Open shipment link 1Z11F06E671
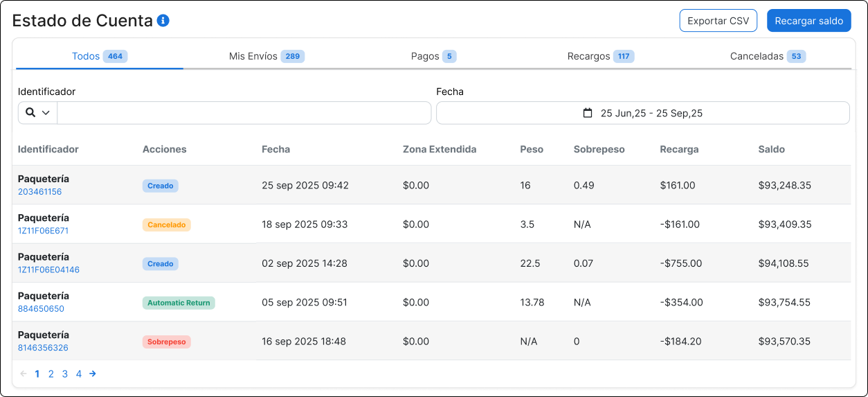868x397 pixels. [43, 231]
